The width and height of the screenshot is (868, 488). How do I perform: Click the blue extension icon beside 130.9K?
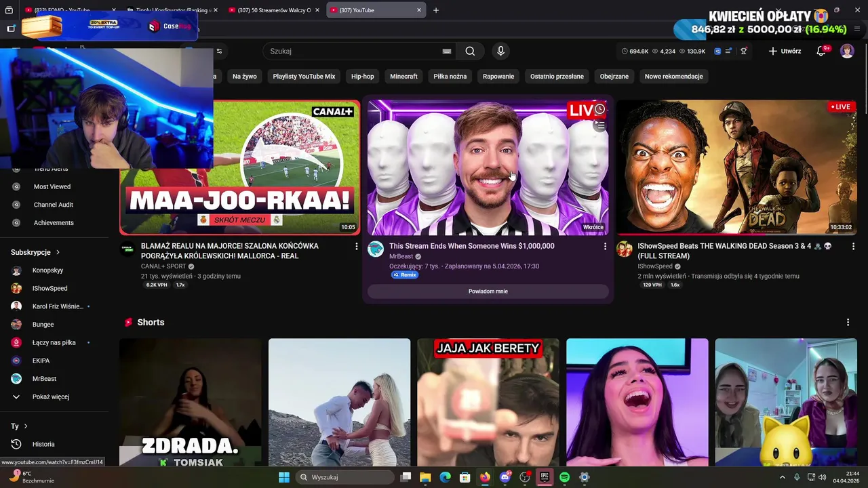tap(717, 51)
